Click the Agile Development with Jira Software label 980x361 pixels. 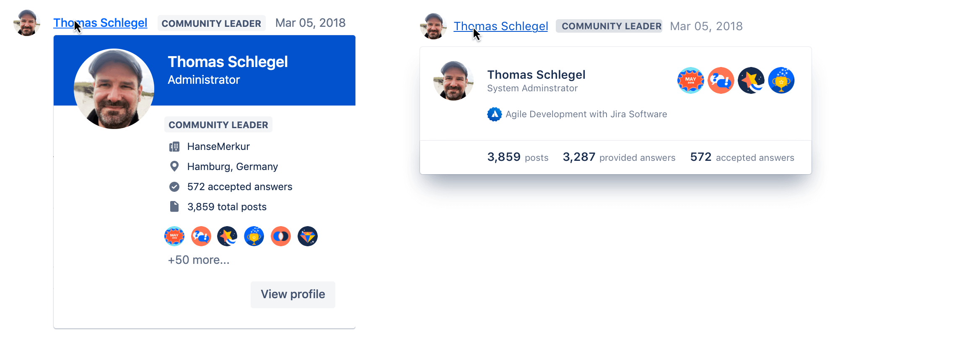coord(586,114)
